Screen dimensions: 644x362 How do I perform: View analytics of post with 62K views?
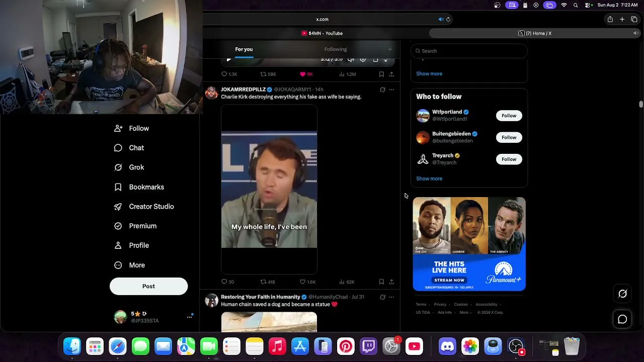tap(347, 282)
